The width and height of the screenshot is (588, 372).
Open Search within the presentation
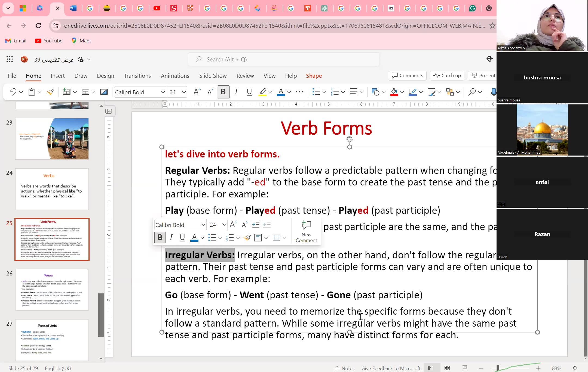(473, 92)
